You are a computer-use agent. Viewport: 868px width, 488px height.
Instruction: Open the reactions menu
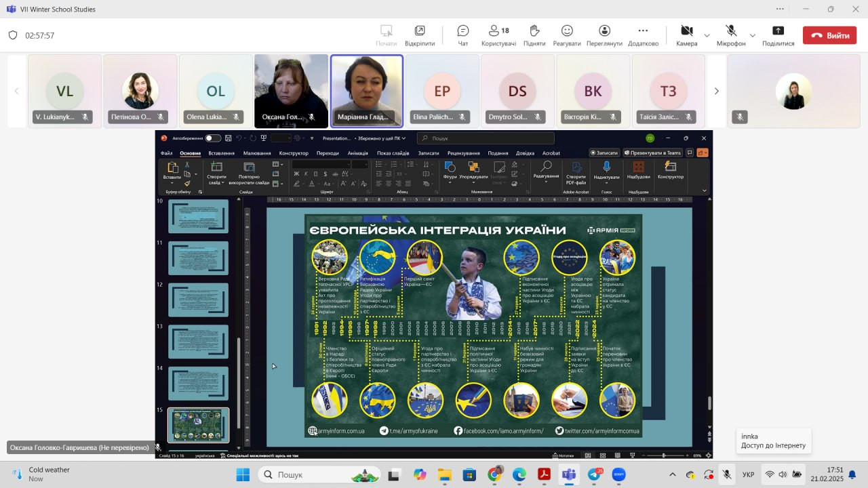point(567,35)
